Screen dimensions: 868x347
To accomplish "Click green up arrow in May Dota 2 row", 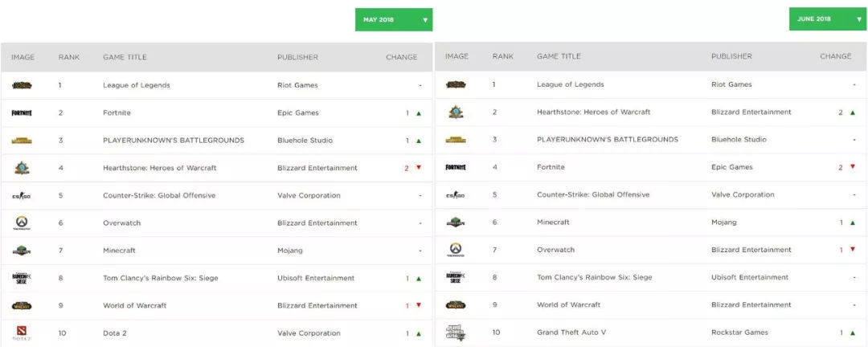I will 419,333.
